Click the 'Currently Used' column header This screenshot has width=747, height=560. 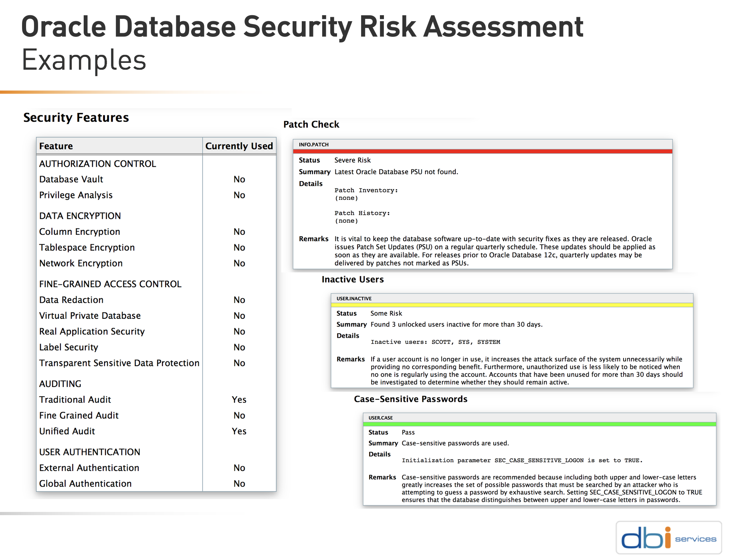tap(239, 146)
